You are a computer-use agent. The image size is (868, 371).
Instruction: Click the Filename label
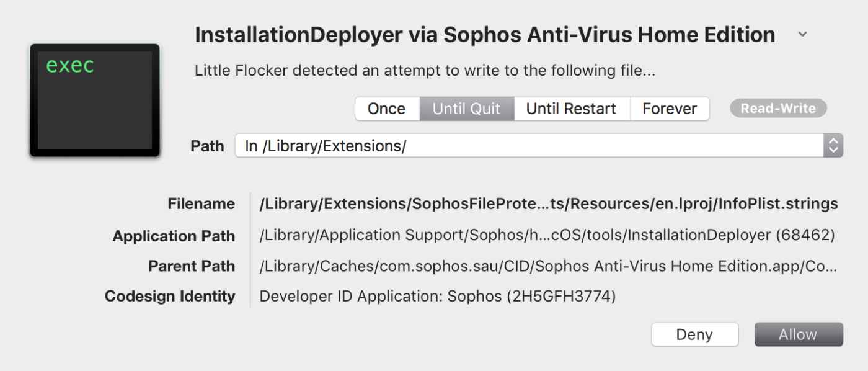point(201,204)
